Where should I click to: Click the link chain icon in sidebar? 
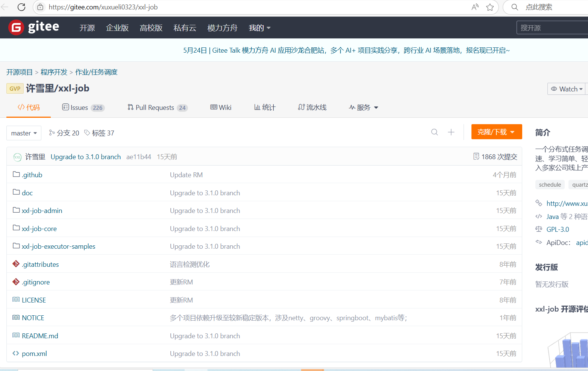click(539, 203)
